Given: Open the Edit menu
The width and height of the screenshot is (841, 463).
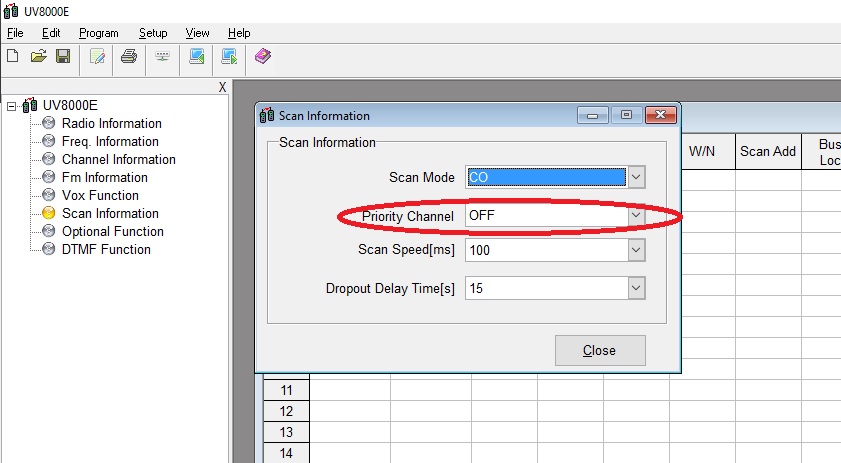Looking at the screenshot, I should (51, 33).
